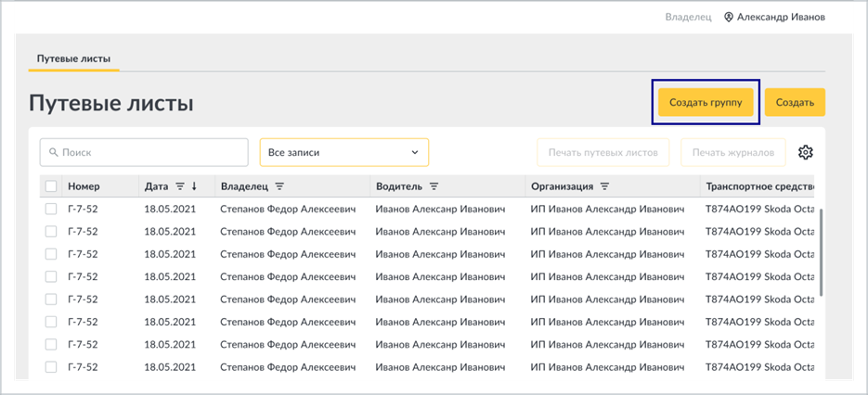Focus the Поиск search field
The image size is (868, 395).
click(144, 152)
